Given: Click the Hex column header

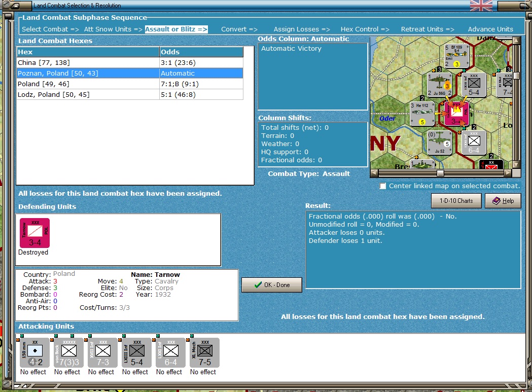Looking at the screenshot, I should (88, 52).
